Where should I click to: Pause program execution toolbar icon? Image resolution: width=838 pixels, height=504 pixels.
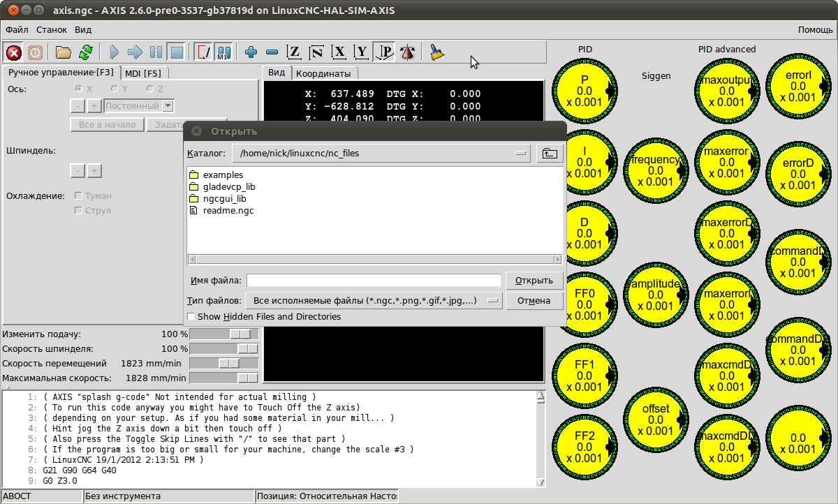(x=156, y=52)
